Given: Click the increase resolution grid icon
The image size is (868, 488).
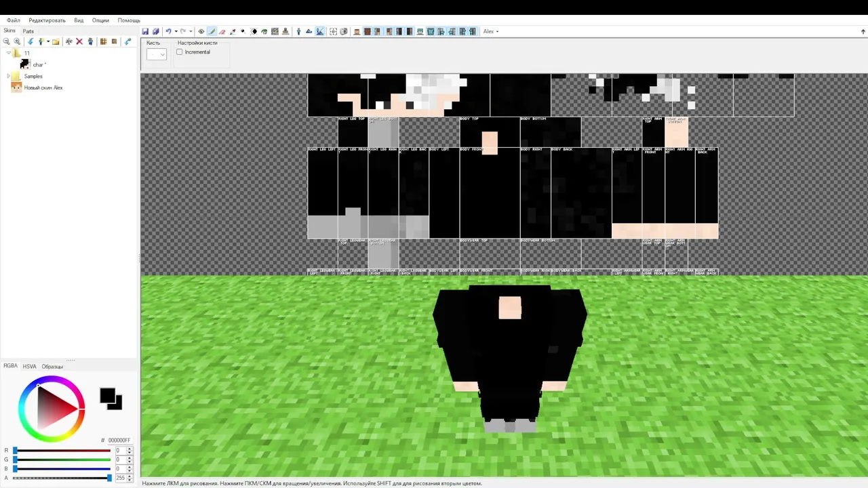Looking at the screenshot, I should (103, 41).
